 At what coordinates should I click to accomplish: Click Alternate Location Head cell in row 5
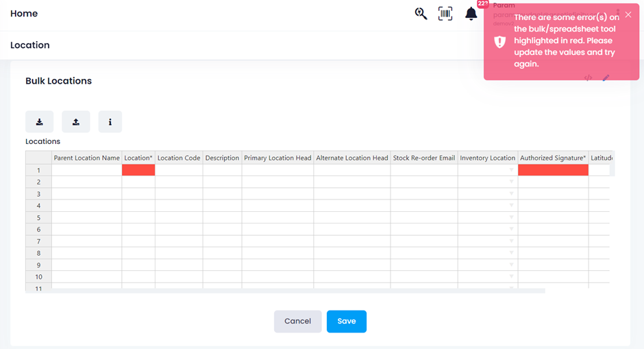[x=352, y=217]
